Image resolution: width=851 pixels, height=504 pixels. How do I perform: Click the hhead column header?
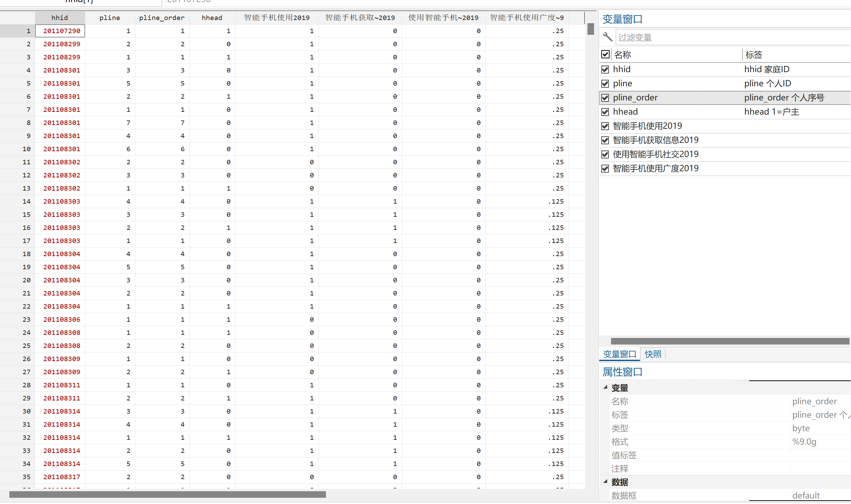click(212, 18)
